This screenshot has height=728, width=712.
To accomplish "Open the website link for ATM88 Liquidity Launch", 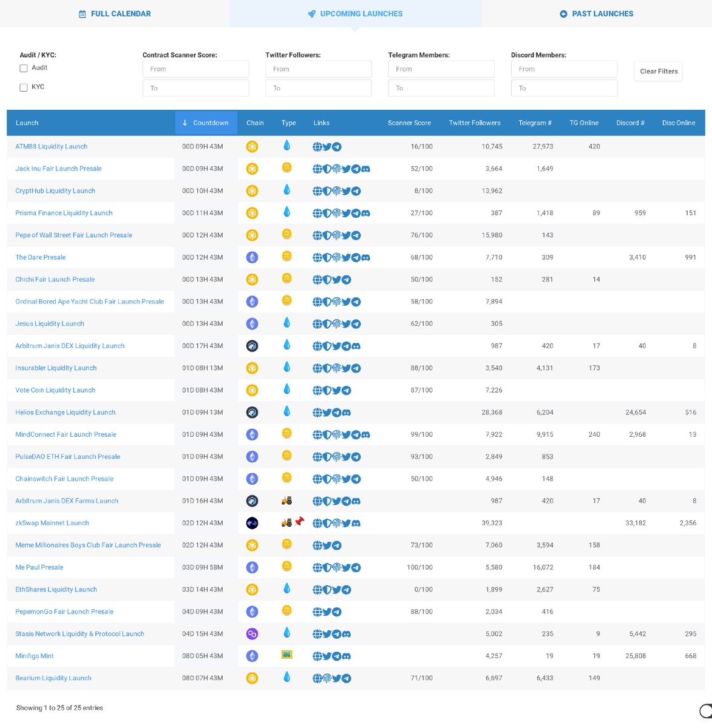I will [x=317, y=146].
